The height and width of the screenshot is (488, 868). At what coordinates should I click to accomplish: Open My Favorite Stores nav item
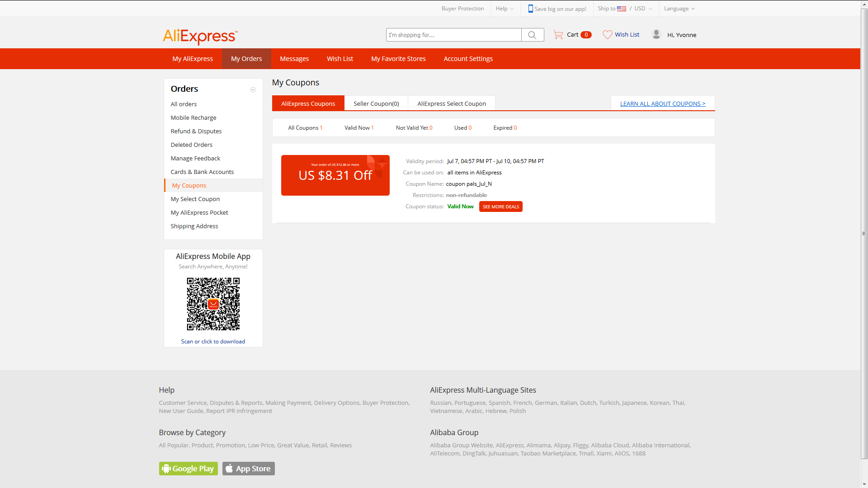[x=398, y=59]
